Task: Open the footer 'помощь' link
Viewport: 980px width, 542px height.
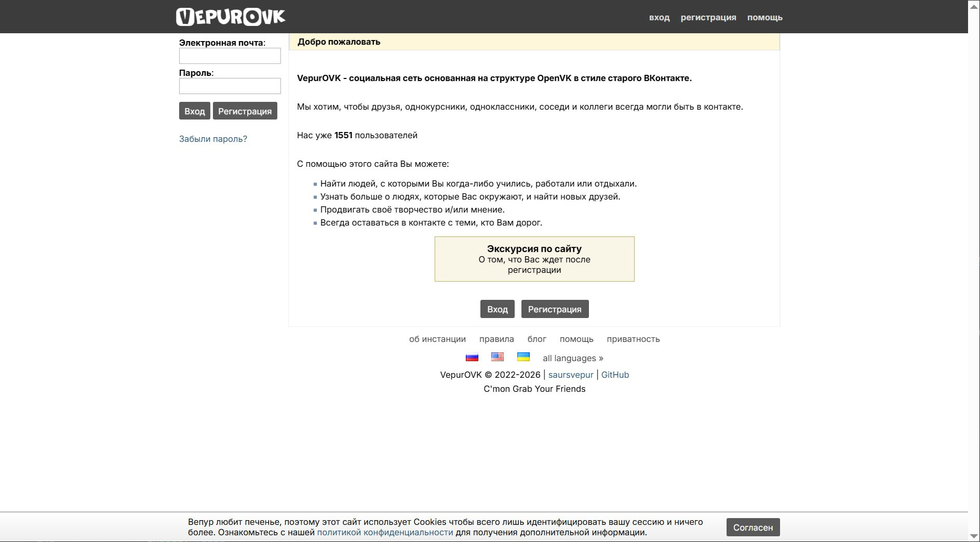Action: [576, 339]
